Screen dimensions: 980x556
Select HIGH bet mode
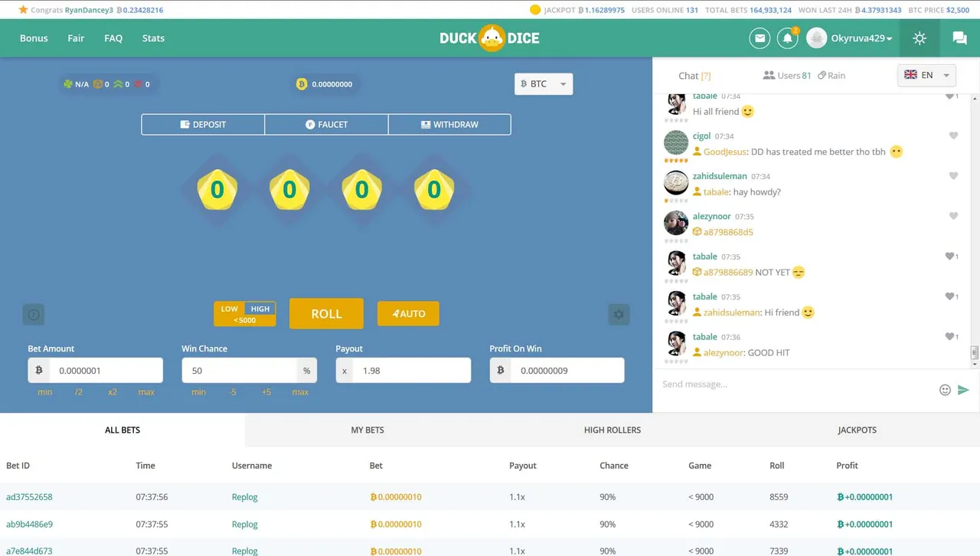(260, 309)
